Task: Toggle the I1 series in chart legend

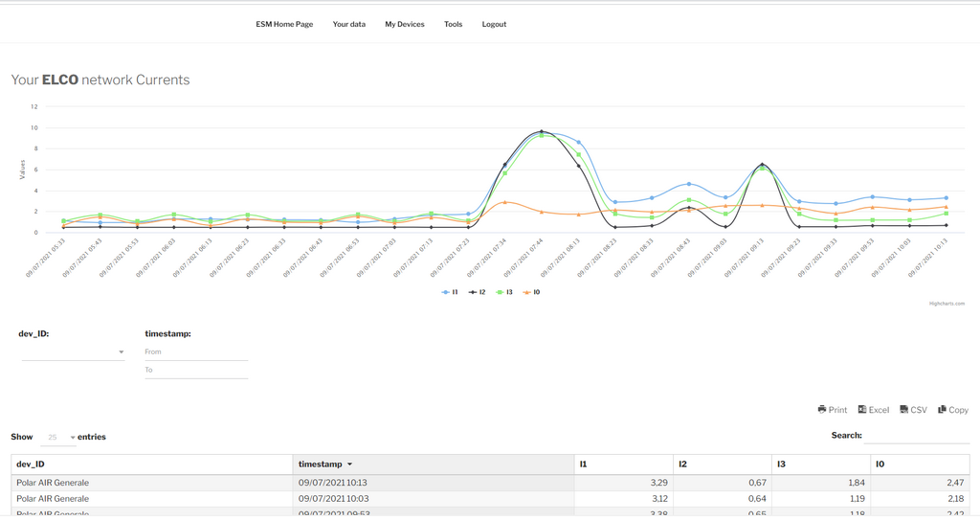Action: click(450, 292)
